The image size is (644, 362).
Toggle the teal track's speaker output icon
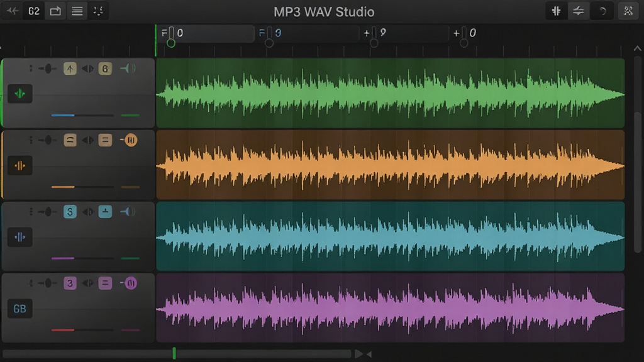128,211
